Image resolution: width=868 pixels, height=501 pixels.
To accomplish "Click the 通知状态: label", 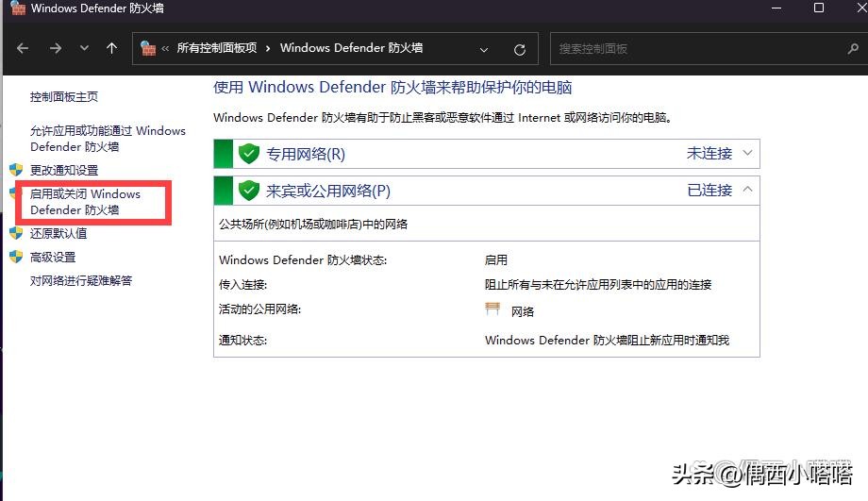I will pyautogui.click(x=243, y=340).
